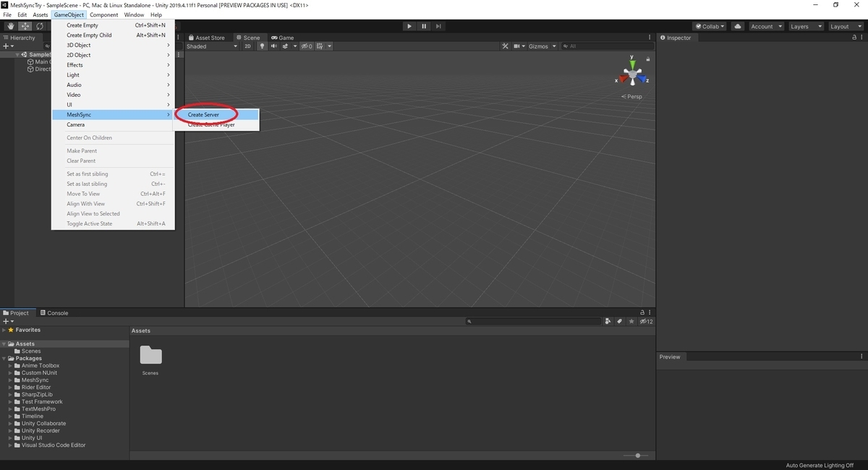
Task: Switch to the Console tab
Action: tap(54, 312)
